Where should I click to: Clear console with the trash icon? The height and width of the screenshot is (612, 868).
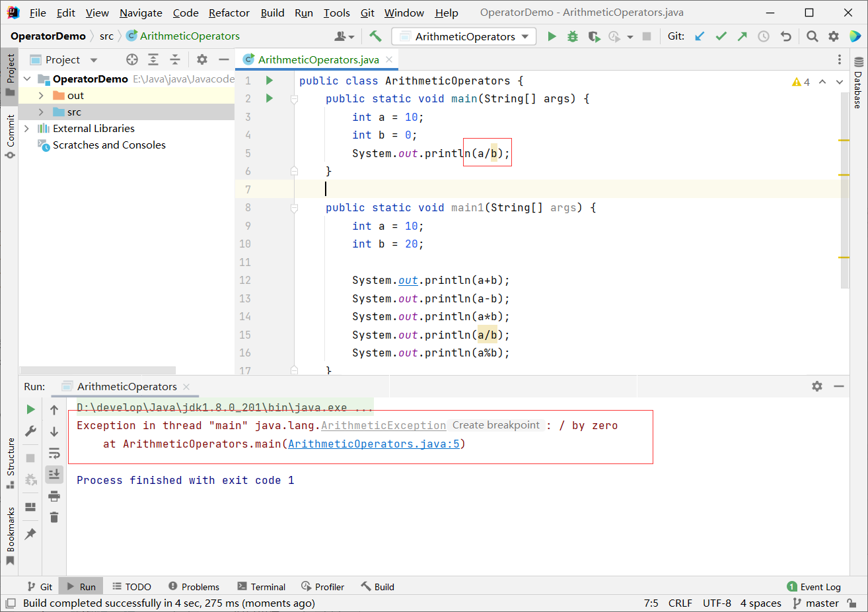coord(54,517)
